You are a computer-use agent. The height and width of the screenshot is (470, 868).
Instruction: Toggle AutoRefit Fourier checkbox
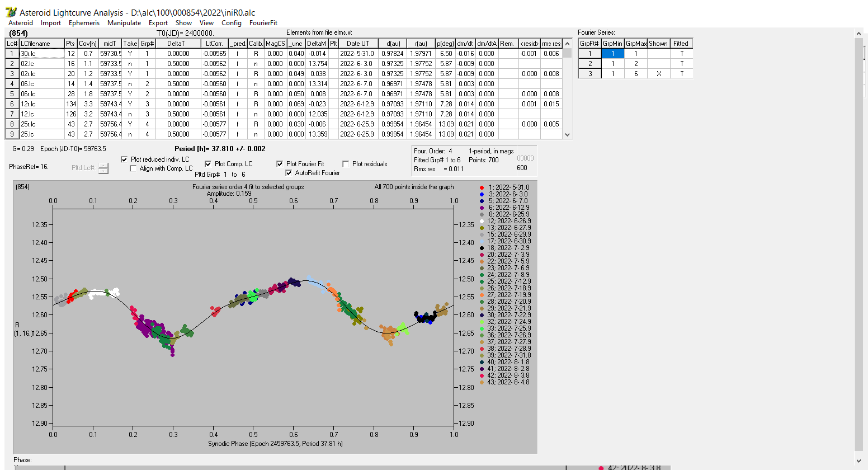click(289, 173)
